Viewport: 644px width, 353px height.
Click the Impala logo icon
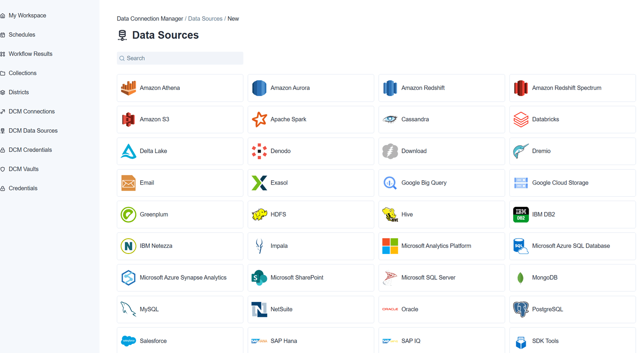(x=259, y=246)
